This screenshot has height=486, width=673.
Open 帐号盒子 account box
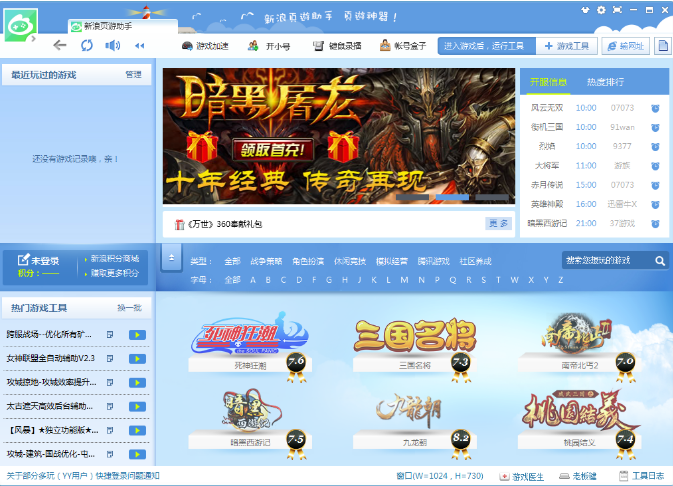pos(403,46)
